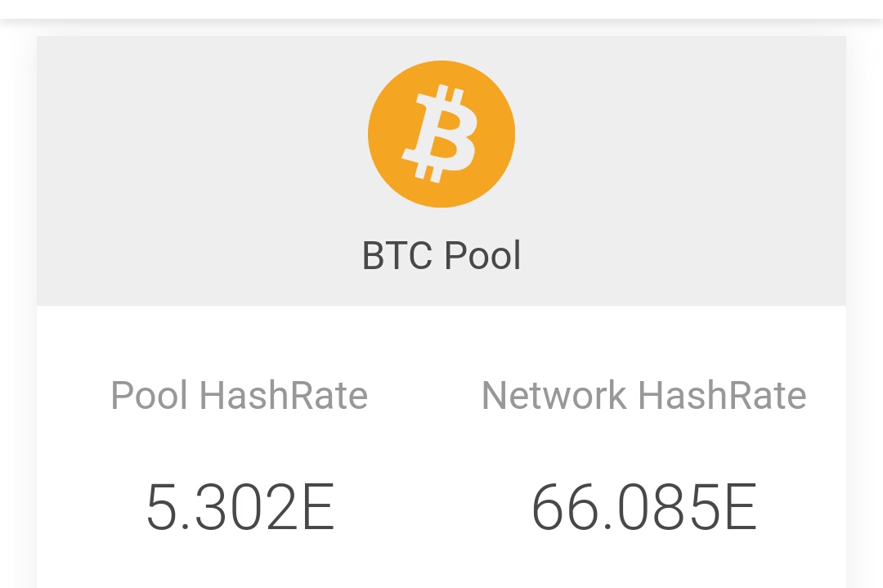Click the word Pool in Pool HashRate
The width and height of the screenshot is (883, 588).
point(149,395)
